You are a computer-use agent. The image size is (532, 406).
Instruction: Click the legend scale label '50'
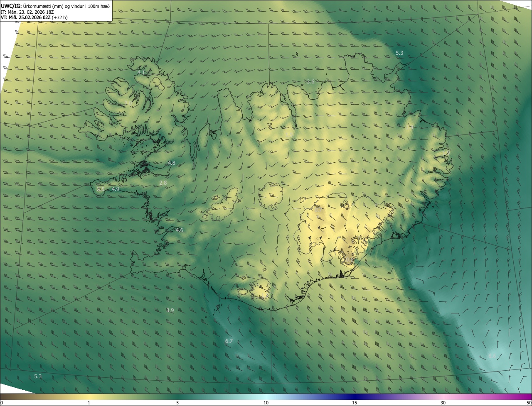tap(529, 403)
